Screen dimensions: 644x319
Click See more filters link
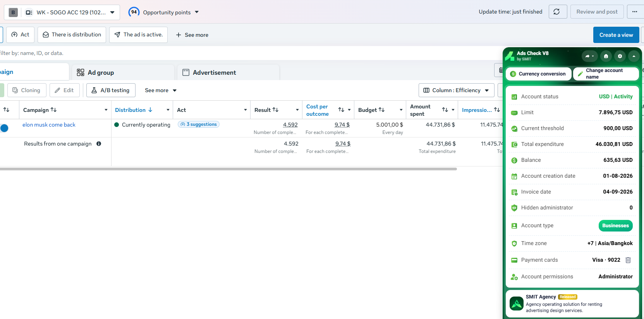pos(192,35)
